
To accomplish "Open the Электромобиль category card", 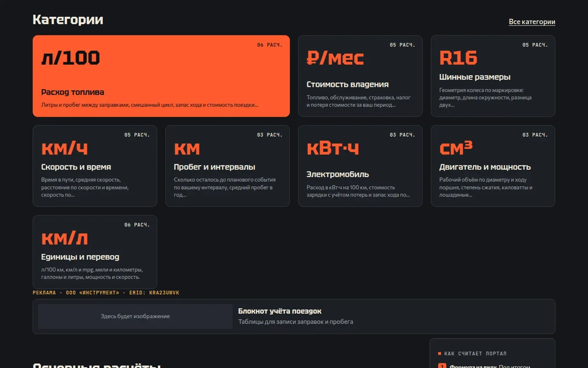I will (360, 166).
